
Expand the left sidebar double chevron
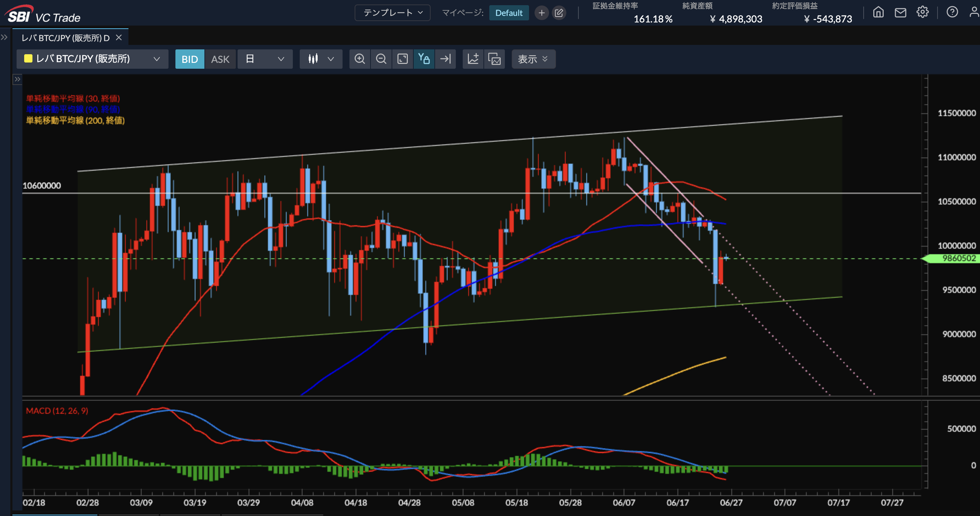coord(4,37)
